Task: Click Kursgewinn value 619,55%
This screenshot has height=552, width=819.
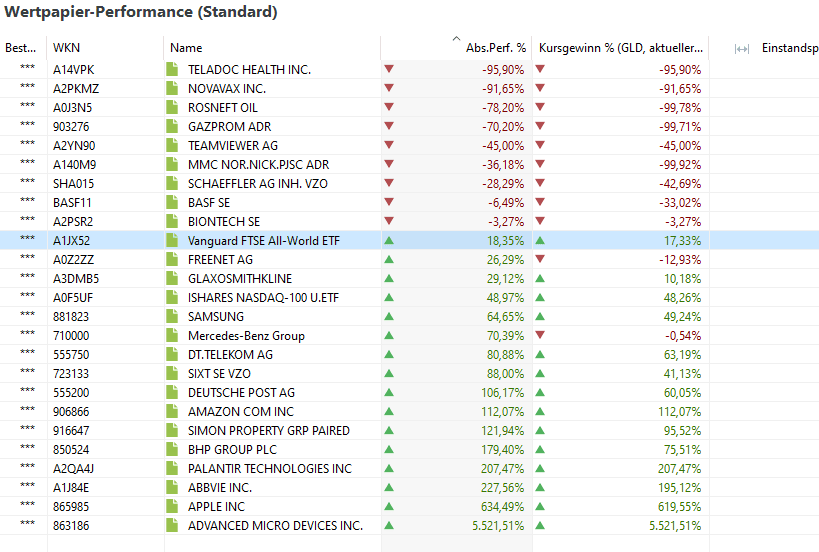Action: pos(680,507)
